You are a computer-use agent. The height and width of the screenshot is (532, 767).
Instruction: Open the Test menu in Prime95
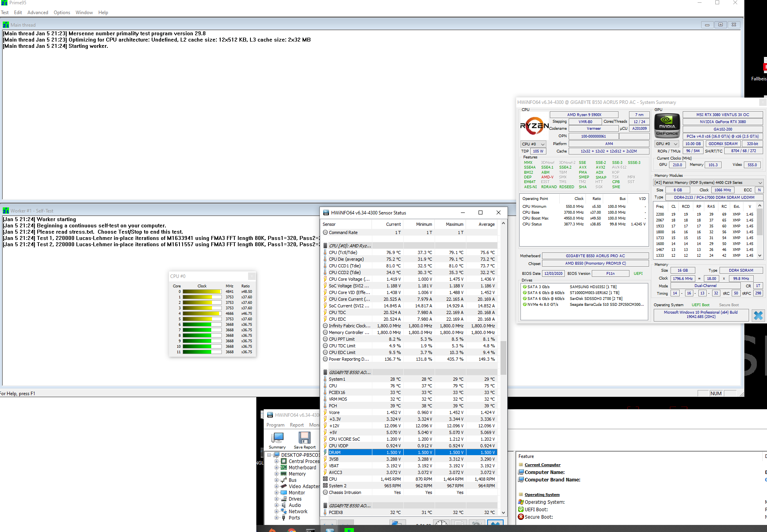[5, 13]
